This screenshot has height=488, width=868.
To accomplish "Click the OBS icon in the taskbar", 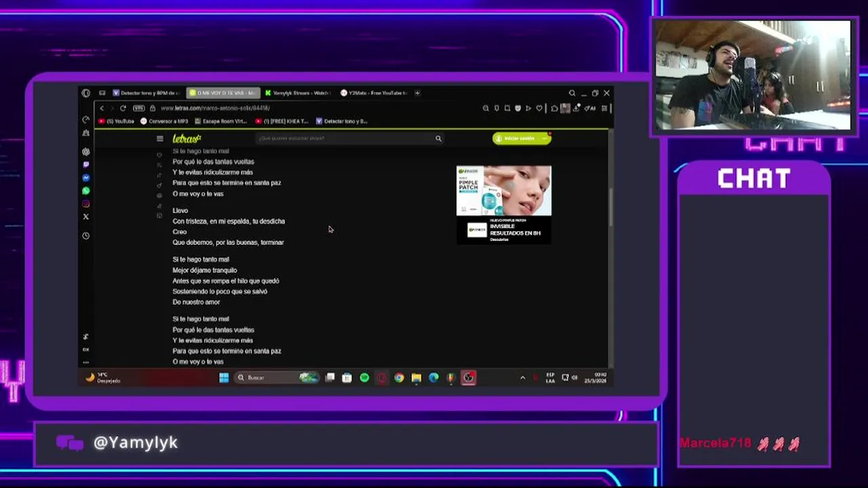I will coord(469,378).
